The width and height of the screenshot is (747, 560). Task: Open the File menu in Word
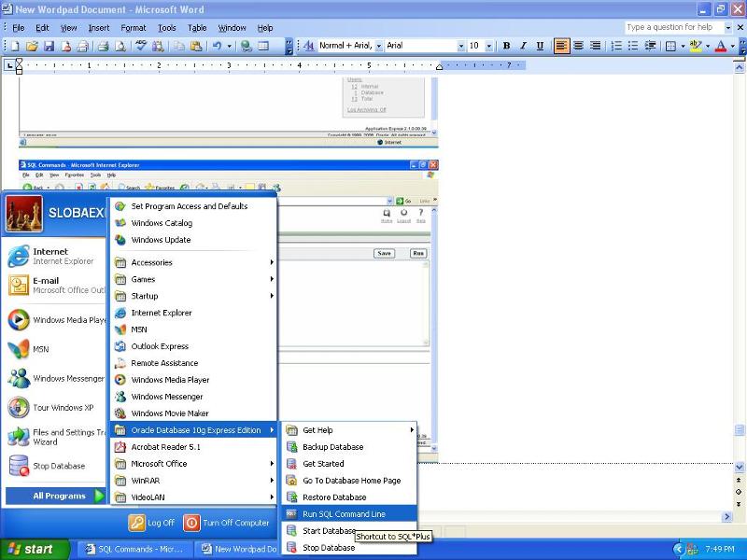point(18,28)
